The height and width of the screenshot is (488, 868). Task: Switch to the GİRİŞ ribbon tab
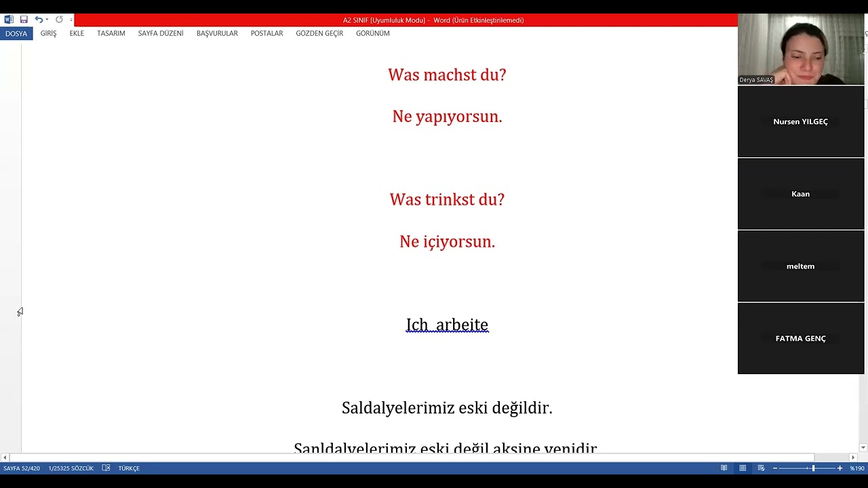[x=48, y=33]
